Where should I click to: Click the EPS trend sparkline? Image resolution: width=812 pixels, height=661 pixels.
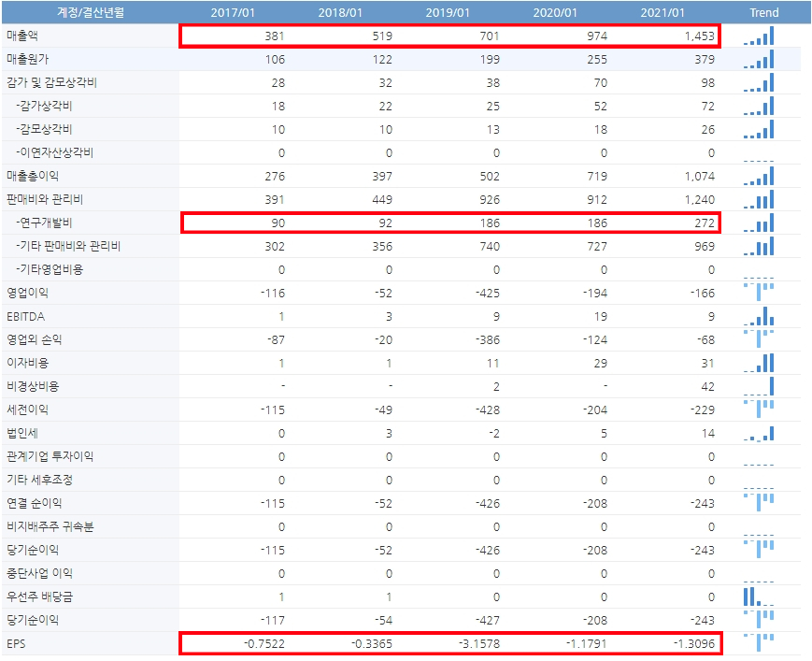coord(759,643)
